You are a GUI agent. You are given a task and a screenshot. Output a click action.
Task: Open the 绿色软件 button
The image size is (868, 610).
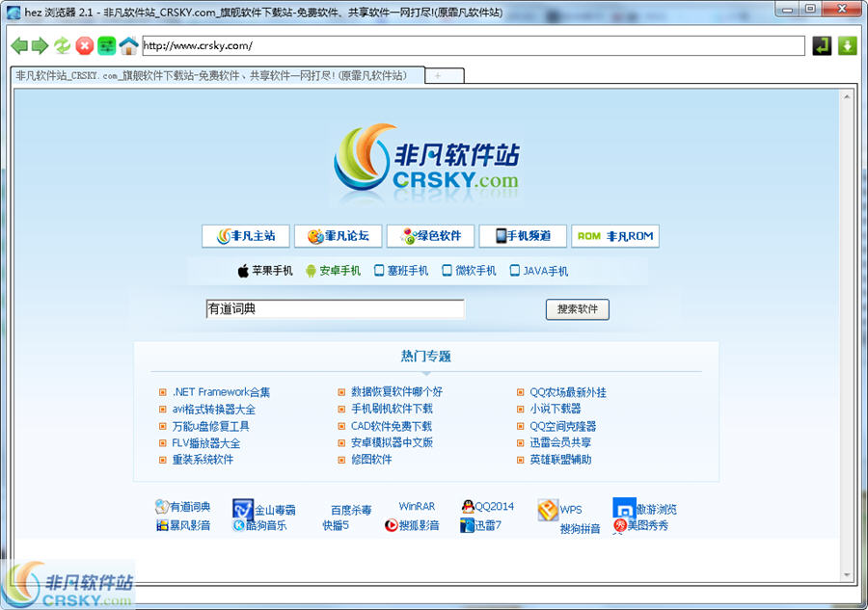(431, 236)
